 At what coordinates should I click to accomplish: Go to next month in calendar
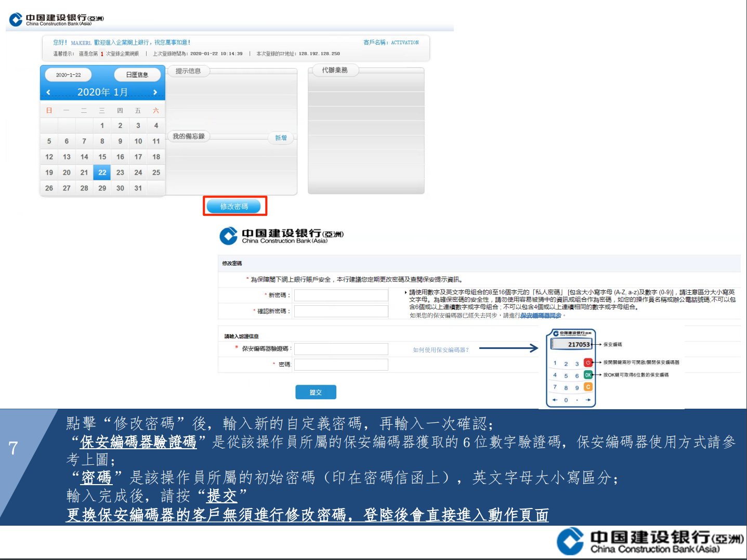[x=155, y=92]
